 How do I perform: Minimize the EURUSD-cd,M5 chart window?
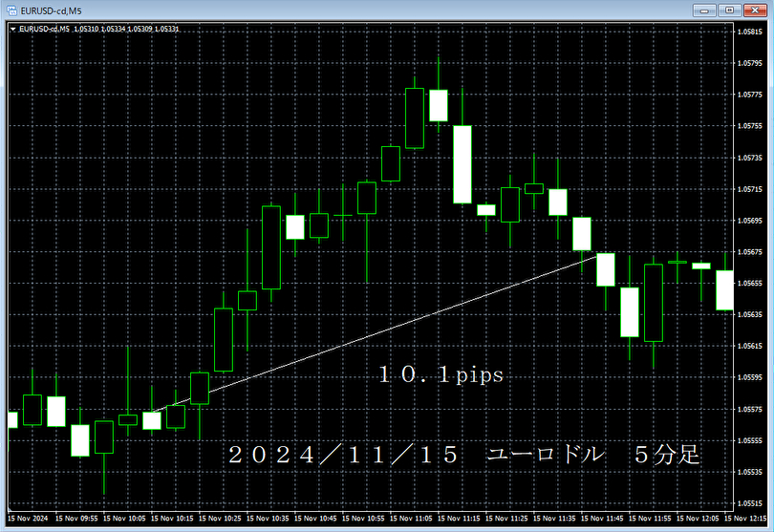click(x=704, y=11)
